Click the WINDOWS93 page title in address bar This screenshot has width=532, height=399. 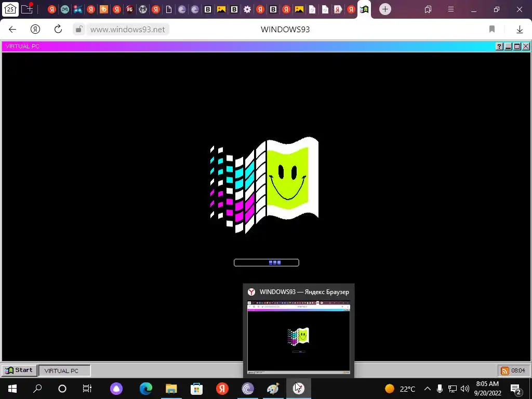tap(285, 30)
